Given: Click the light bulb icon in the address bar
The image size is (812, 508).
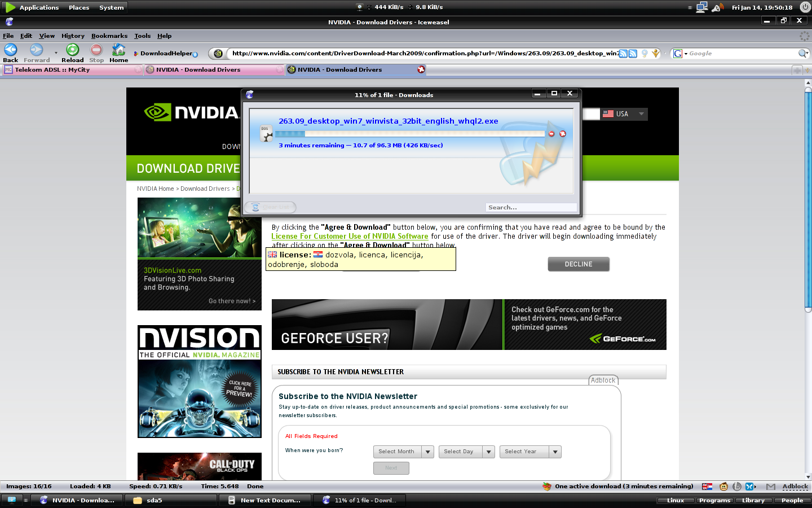Looking at the screenshot, I should point(645,54).
